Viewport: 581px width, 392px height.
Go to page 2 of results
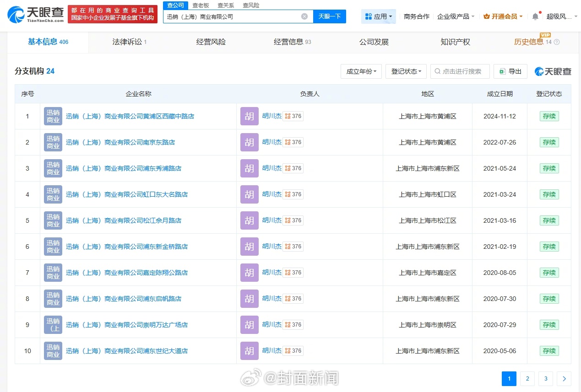pyautogui.click(x=527, y=379)
